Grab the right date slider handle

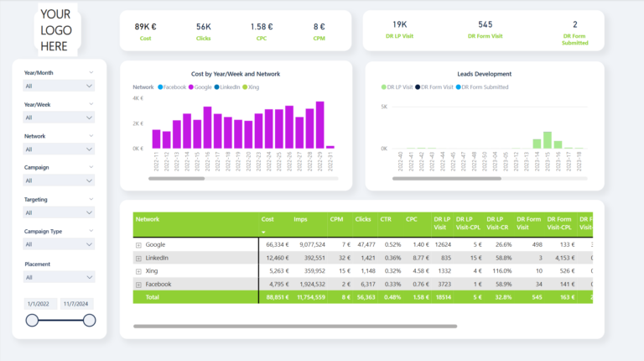coord(89,321)
